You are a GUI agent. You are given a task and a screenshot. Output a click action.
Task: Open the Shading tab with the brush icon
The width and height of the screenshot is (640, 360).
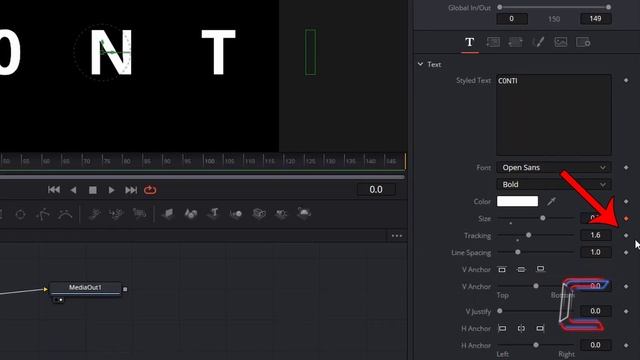click(538, 42)
